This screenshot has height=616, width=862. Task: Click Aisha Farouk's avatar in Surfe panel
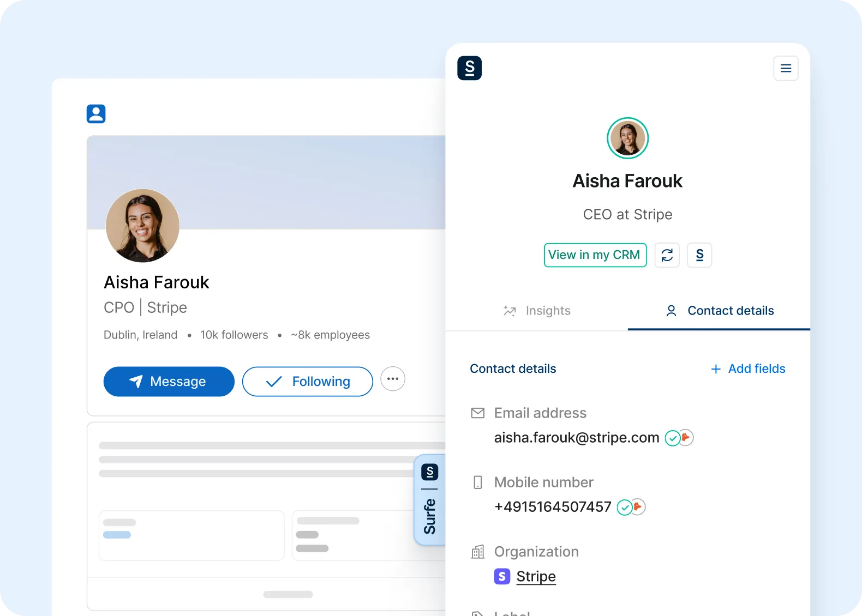(627, 138)
